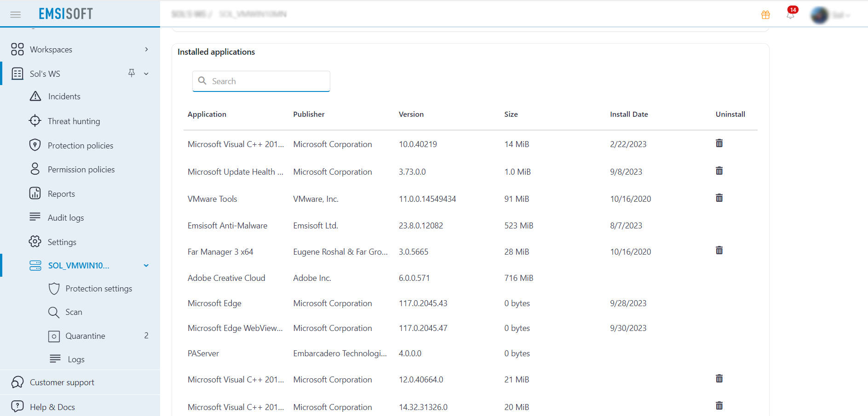
Task: Select the Threat hunting crosshair icon
Action: [x=35, y=121]
